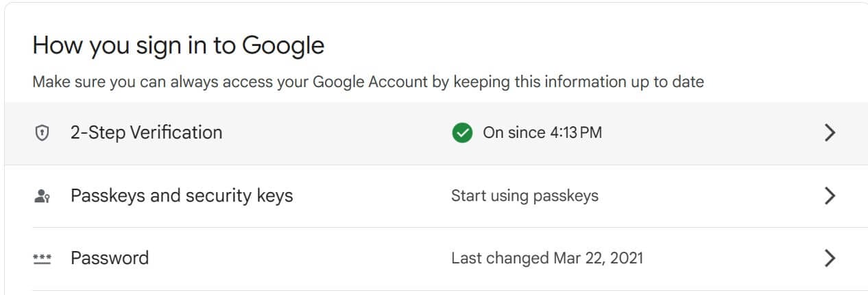The height and width of the screenshot is (295, 868).
Task: Click the description text below the heading
Action: coord(368,82)
